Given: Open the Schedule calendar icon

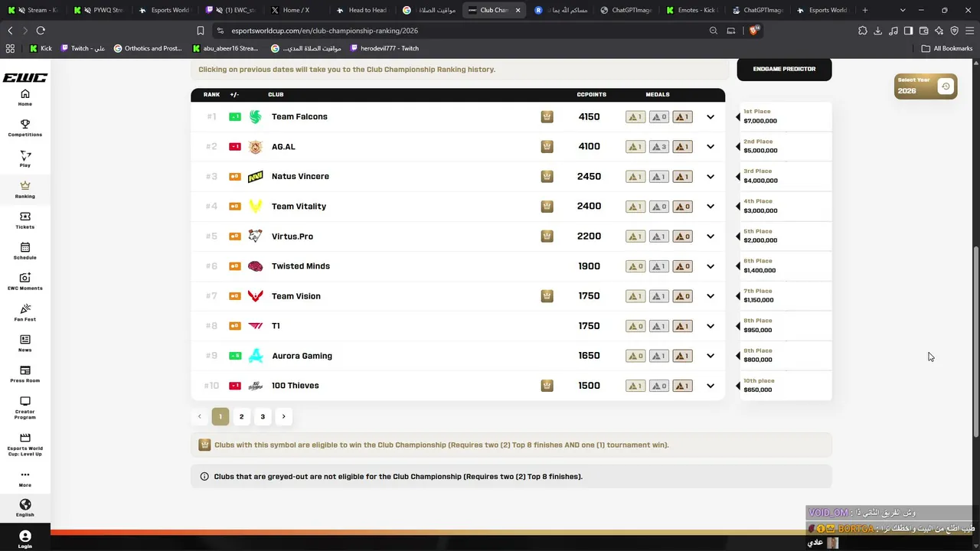Looking at the screenshot, I should click(x=25, y=251).
